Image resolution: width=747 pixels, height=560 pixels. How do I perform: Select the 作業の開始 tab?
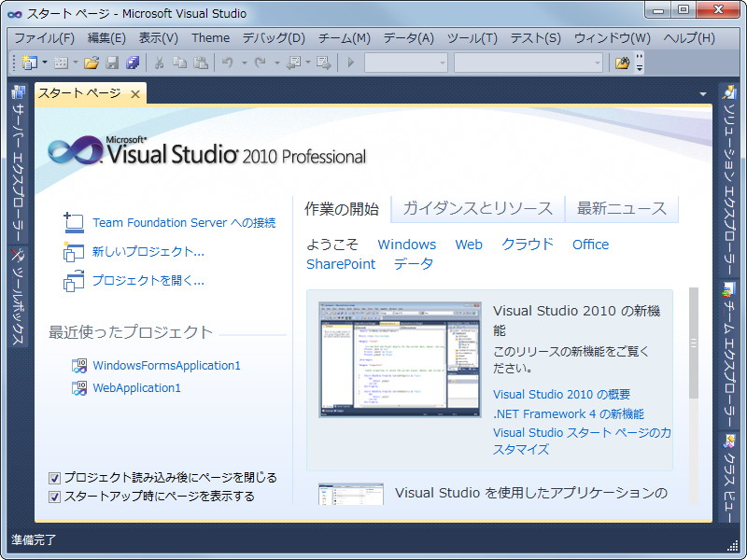pyautogui.click(x=342, y=208)
